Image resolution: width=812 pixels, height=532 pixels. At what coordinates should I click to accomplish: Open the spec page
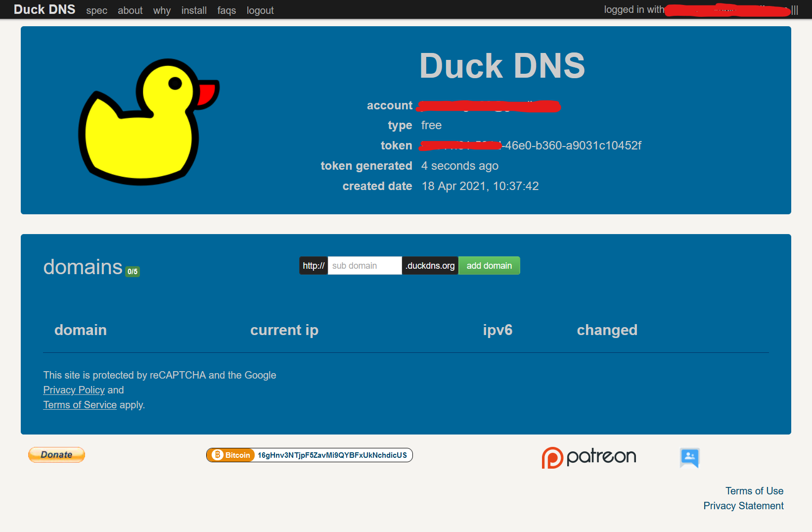coord(96,10)
